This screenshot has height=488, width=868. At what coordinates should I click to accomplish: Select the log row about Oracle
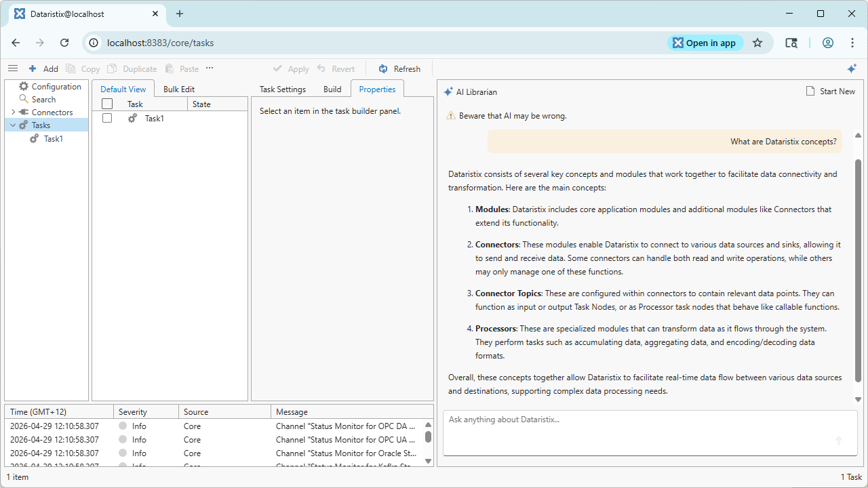click(x=214, y=453)
